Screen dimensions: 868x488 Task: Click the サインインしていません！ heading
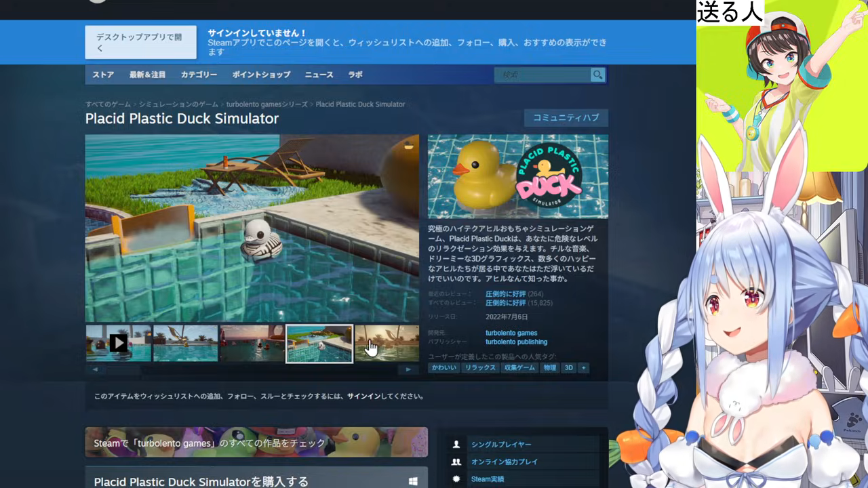click(x=257, y=33)
